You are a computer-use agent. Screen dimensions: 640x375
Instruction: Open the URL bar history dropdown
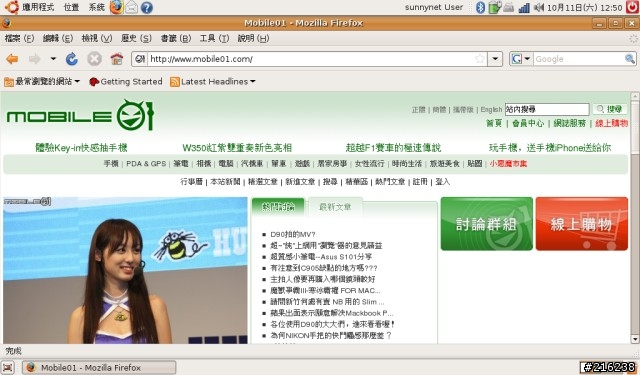coord(495,59)
